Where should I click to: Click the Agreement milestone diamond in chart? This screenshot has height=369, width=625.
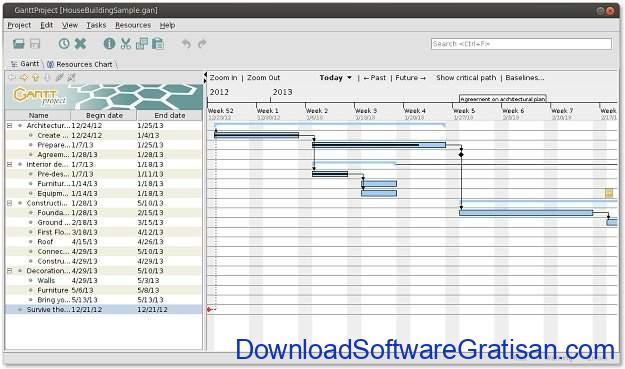click(461, 154)
